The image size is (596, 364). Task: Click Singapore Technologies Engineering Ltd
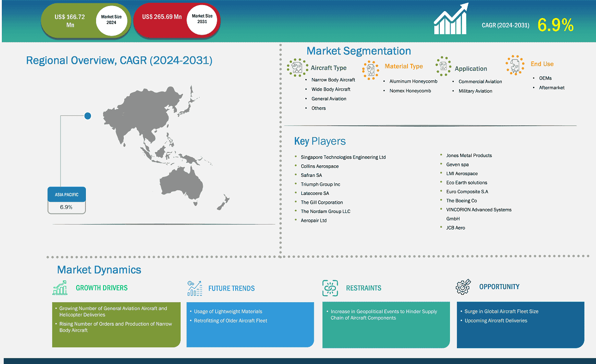(343, 157)
